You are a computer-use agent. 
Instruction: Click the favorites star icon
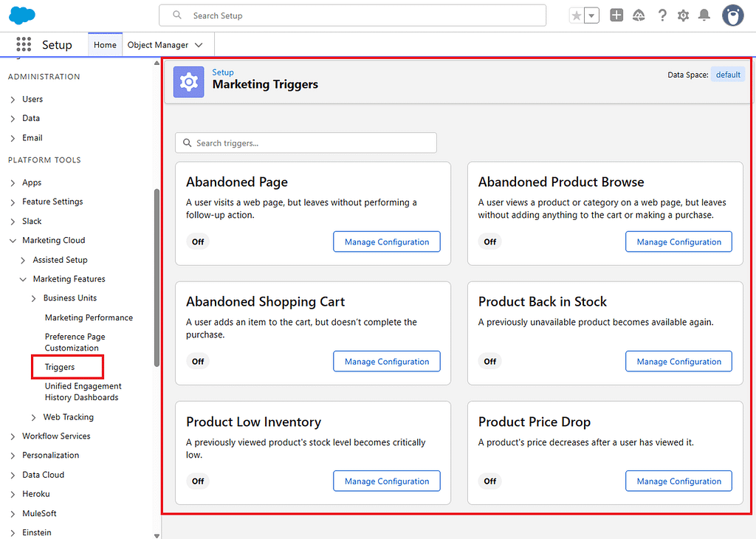tap(577, 16)
